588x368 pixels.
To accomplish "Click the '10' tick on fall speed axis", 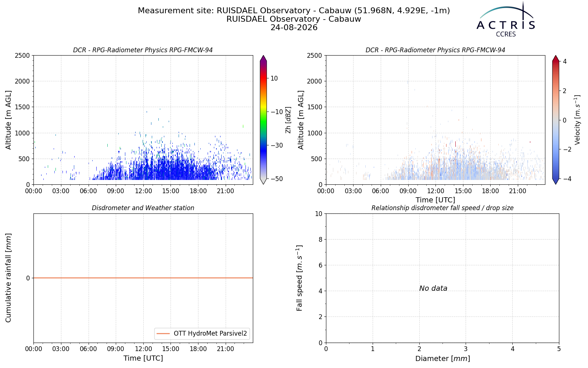I will click(319, 214).
